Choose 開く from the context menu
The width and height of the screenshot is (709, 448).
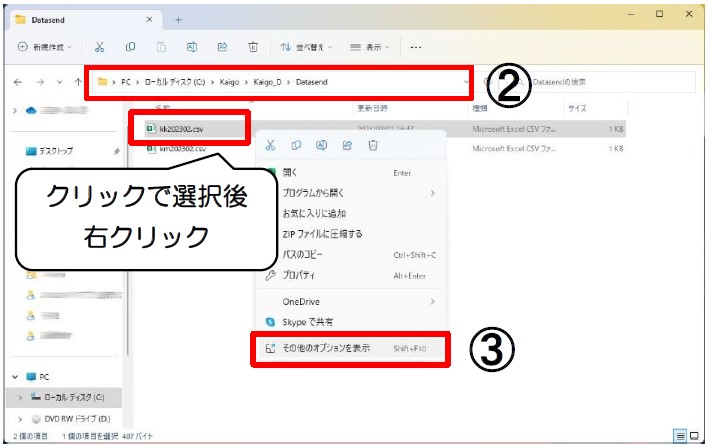click(x=351, y=173)
